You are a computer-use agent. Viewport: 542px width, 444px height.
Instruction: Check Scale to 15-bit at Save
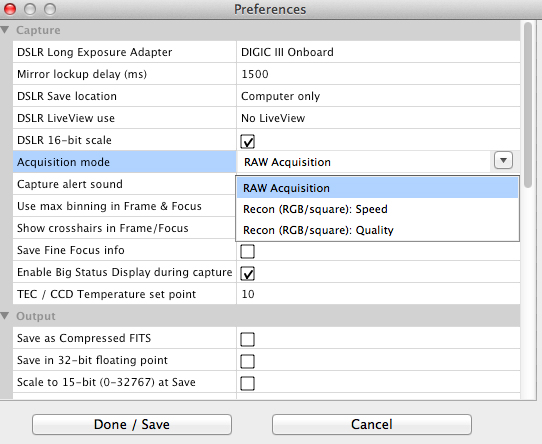(247, 383)
